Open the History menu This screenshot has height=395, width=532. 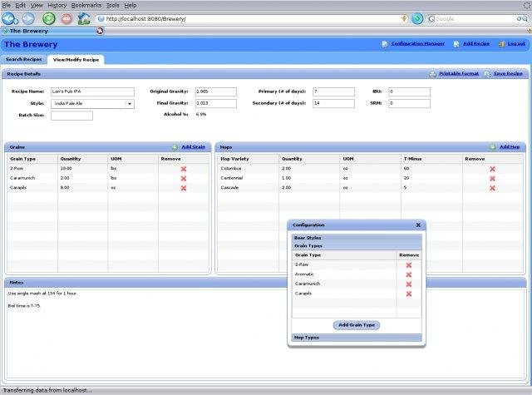coord(57,6)
